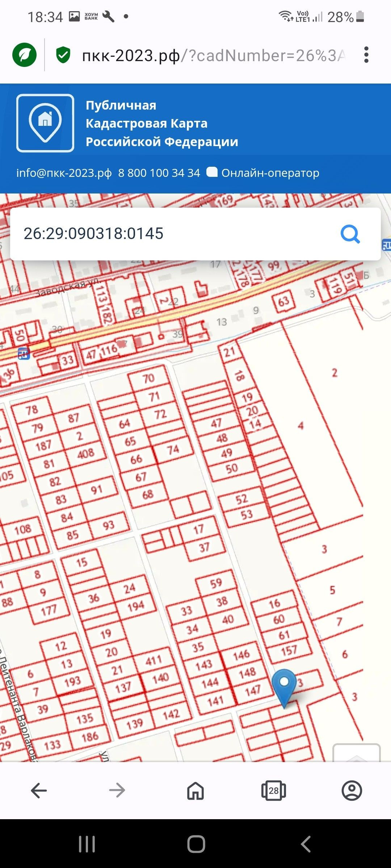Open the browser home page button
Screen dimensions: 391x868
[195, 791]
